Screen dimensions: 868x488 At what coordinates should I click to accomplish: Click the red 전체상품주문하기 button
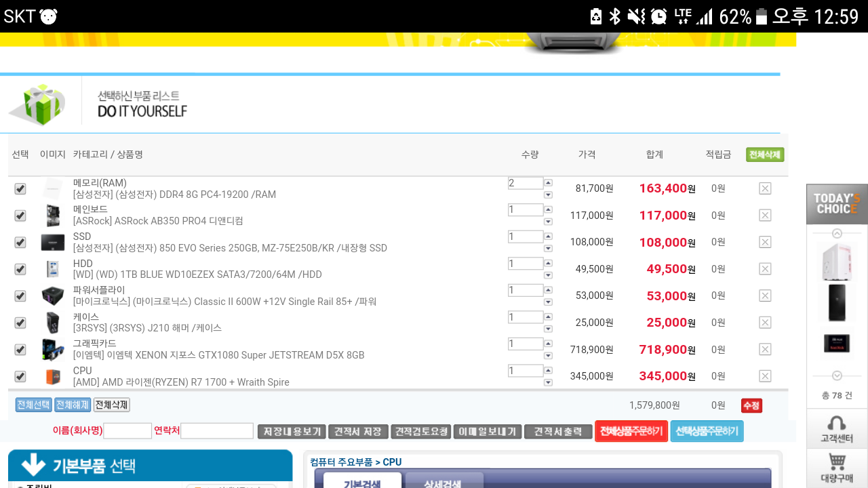click(x=631, y=431)
